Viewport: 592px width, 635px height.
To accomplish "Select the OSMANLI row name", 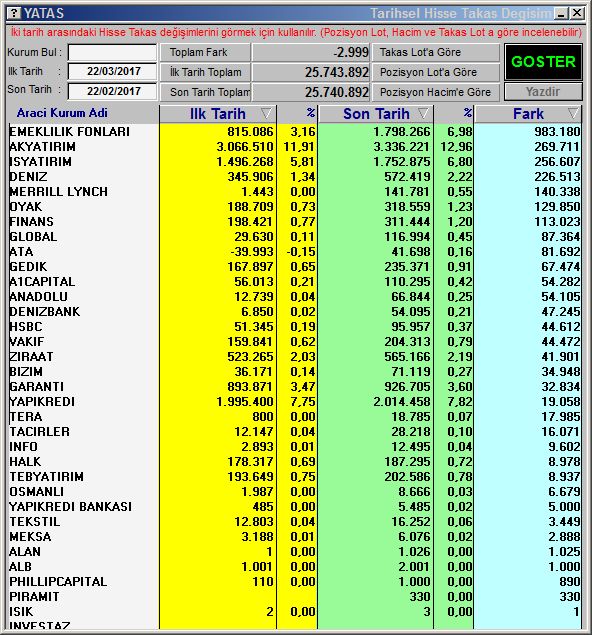I will coord(36,491).
